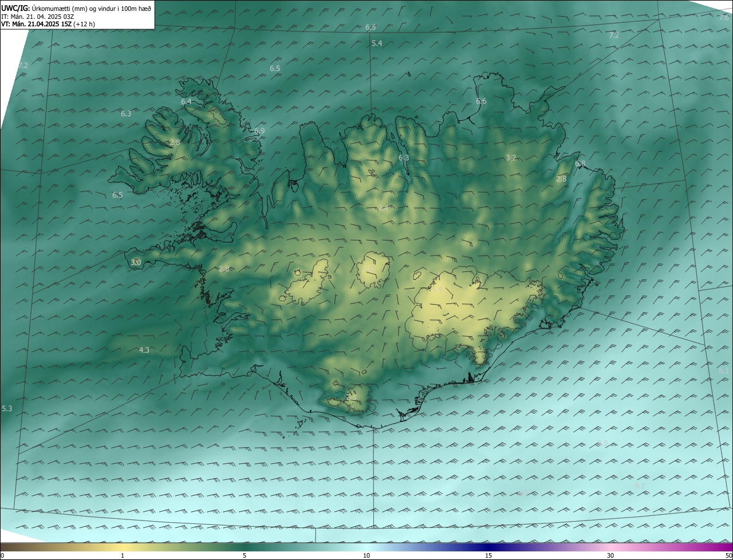
Task: Click the 8.1 value label
Action: coord(724,371)
